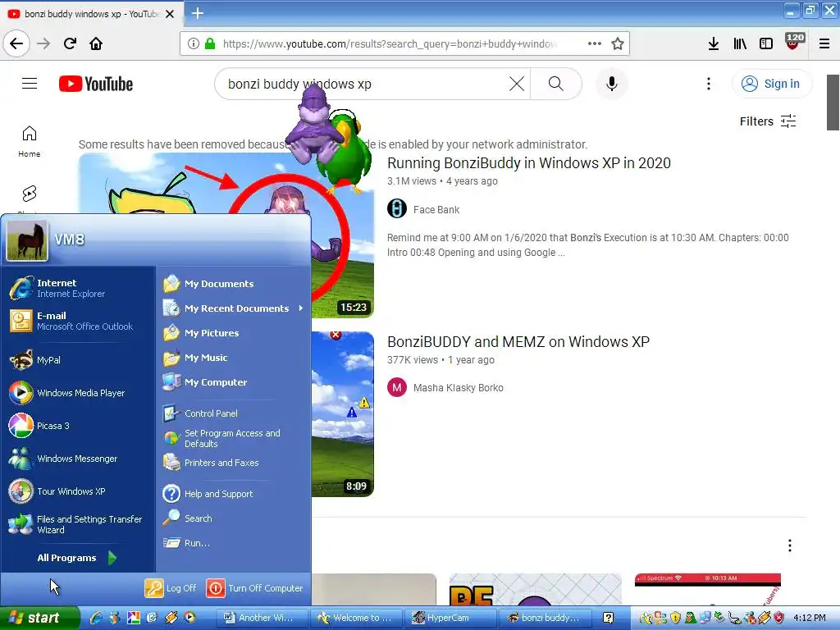Click Log Off button
This screenshot has width=840, height=630.
[x=171, y=587]
